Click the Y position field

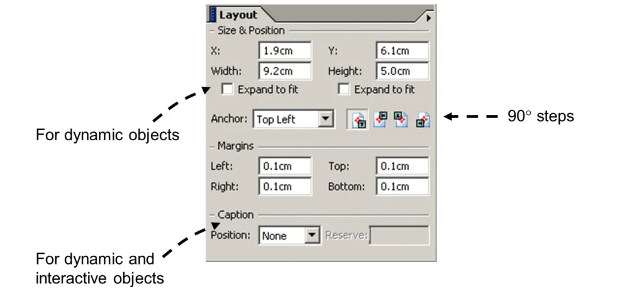(402, 50)
